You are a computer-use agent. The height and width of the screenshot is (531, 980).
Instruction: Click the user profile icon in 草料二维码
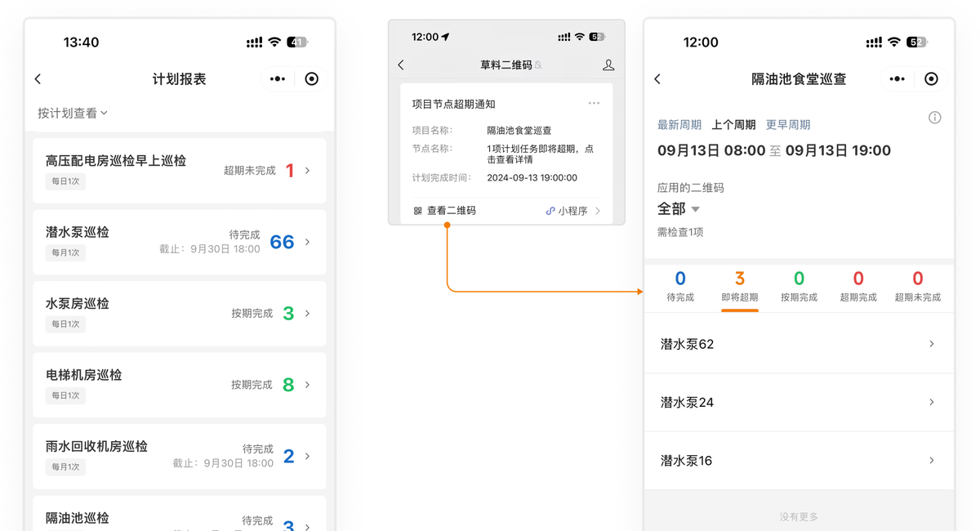click(x=608, y=65)
